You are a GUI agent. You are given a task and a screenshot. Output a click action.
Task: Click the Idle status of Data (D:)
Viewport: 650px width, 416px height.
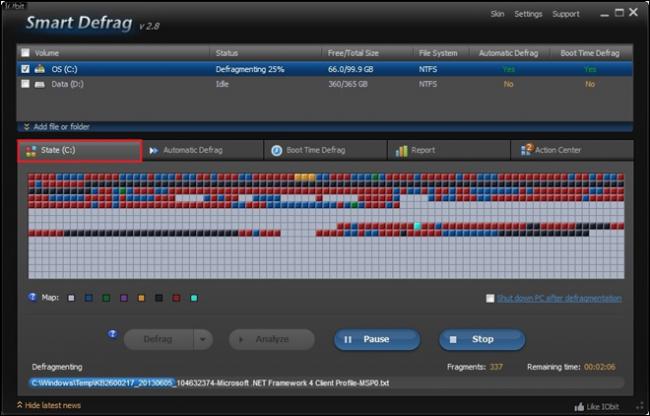(x=222, y=84)
